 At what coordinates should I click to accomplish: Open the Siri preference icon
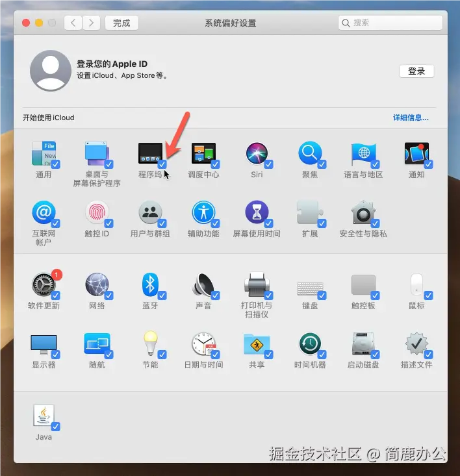click(257, 153)
